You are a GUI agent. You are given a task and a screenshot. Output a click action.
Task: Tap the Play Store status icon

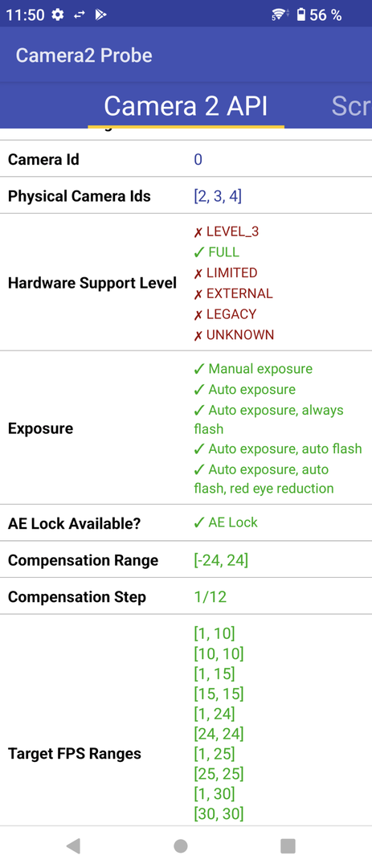coord(100,15)
